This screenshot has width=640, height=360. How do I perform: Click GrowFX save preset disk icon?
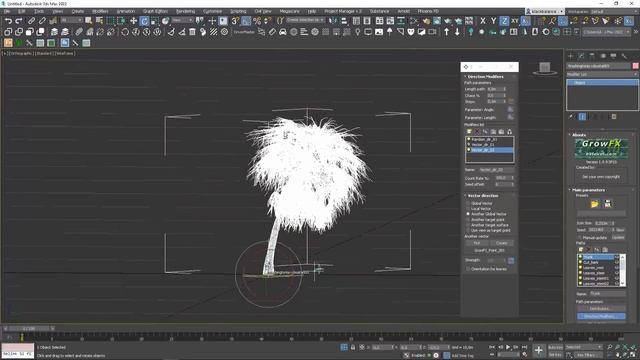click(607, 204)
